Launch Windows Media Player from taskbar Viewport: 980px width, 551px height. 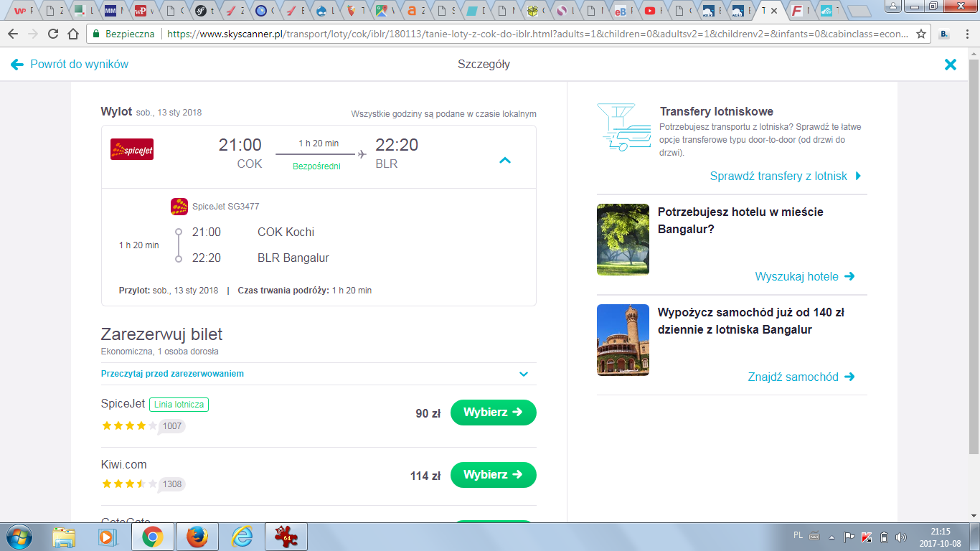[108, 537]
